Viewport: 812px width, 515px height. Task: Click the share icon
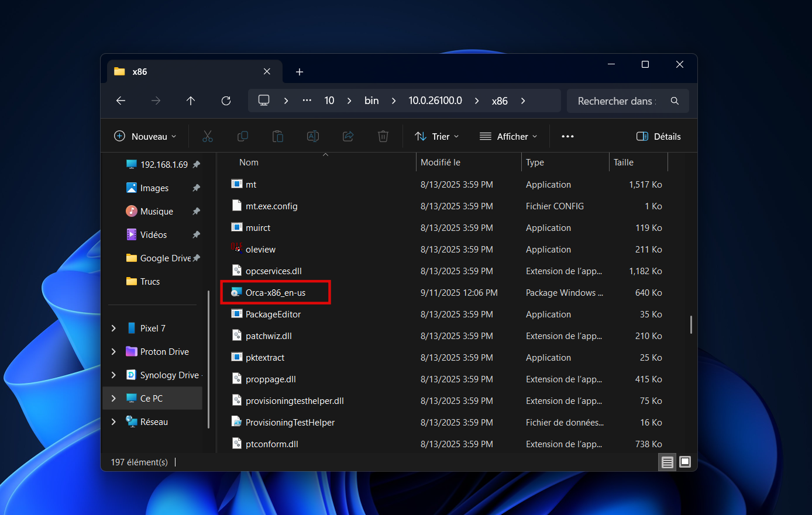348,136
